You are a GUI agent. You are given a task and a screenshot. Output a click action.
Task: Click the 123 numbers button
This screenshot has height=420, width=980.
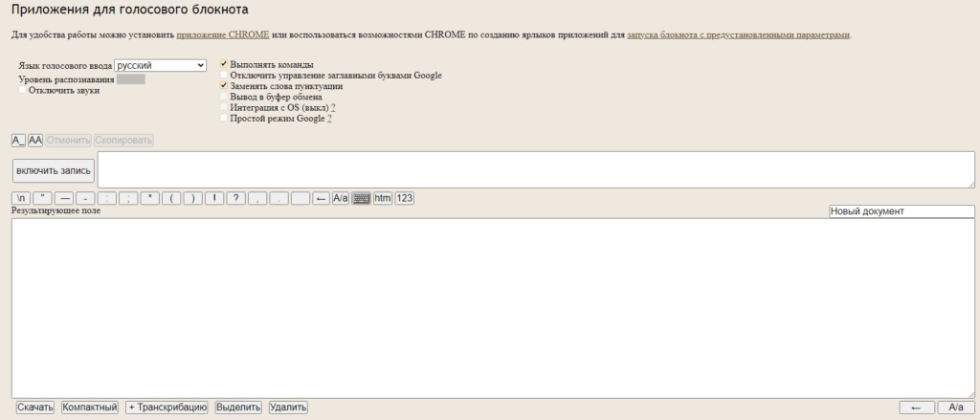[405, 198]
